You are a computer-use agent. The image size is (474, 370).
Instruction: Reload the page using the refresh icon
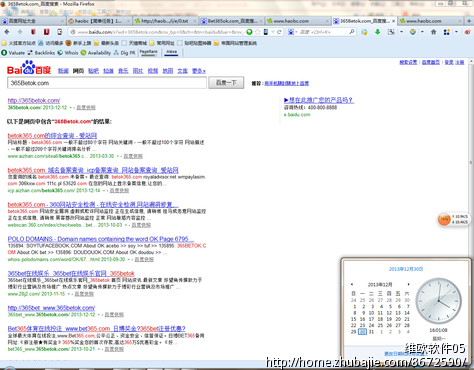pyautogui.click(x=279, y=32)
